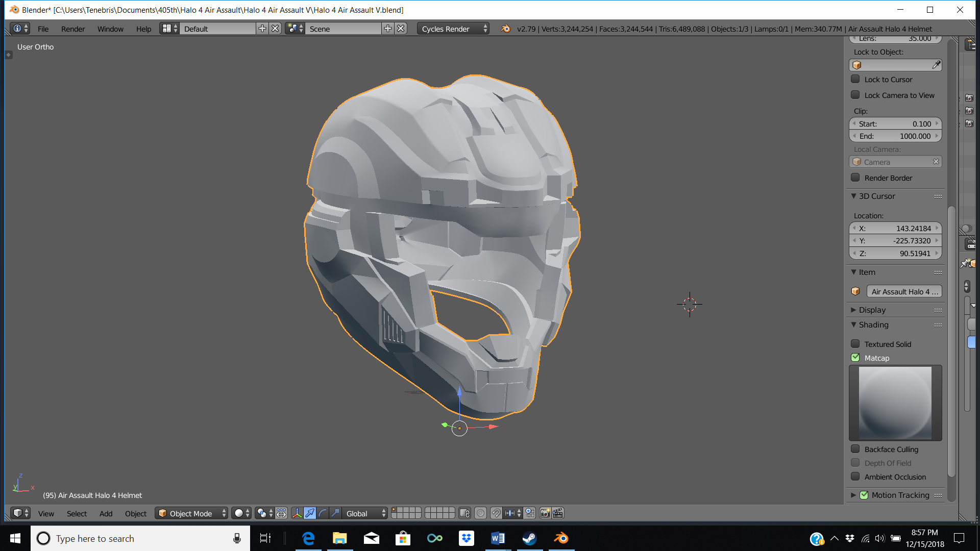Enable Textured Solid shading

[x=855, y=344]
